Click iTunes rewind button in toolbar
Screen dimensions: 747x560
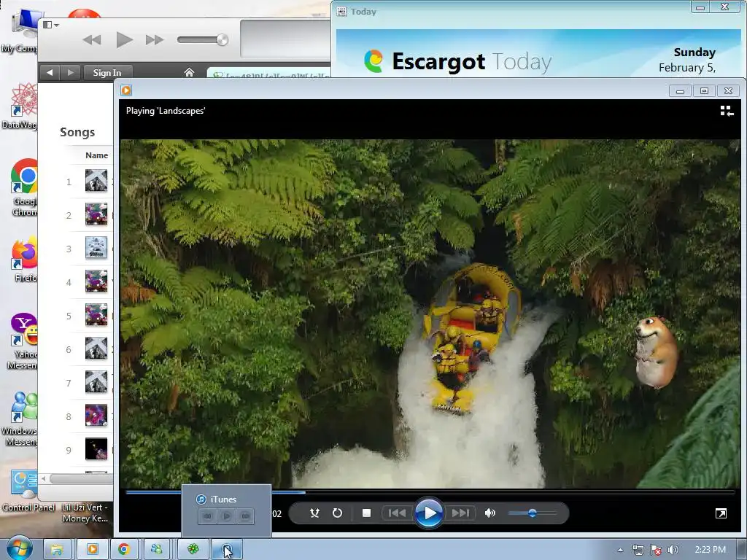tap(91, 40)
